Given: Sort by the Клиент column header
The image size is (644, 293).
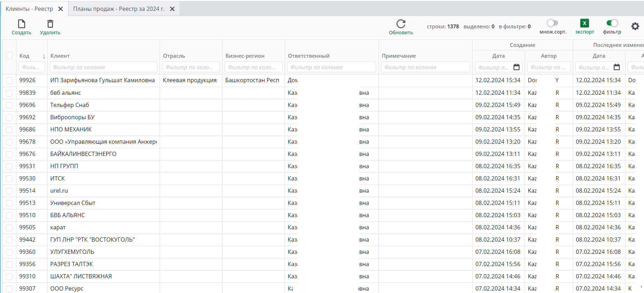Looking at the screenshot, I should (60, 56).
